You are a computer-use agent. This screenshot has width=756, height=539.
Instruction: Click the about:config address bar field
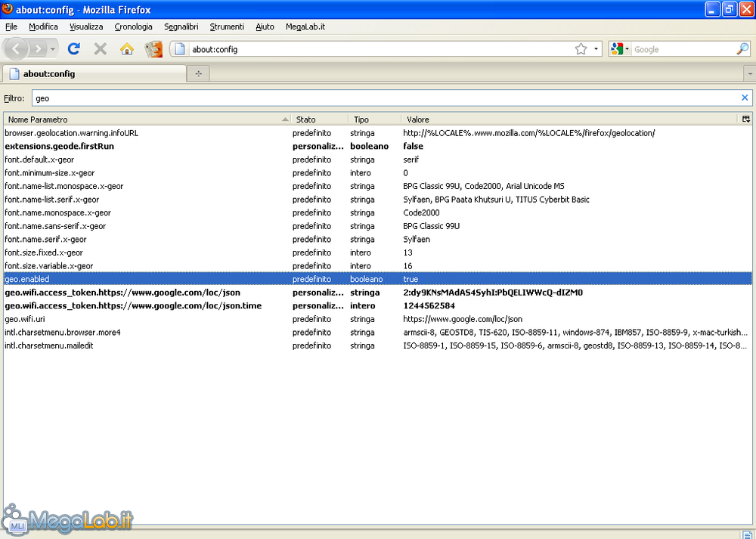pos(381,49)
